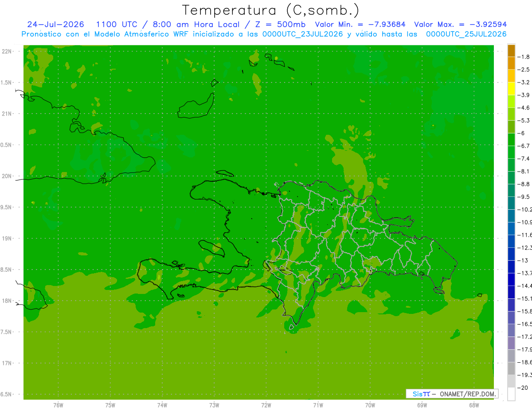Click the '73W' longitude label
This screenshot has height=411, width=532.
point(214,405)
